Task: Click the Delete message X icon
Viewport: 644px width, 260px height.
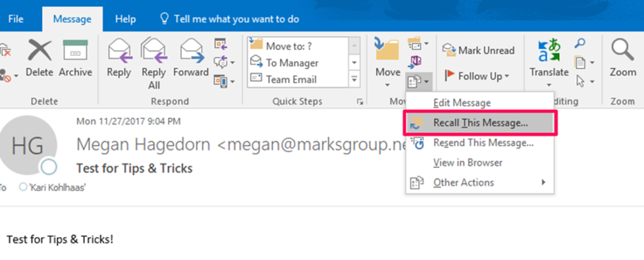Action: point(40,50)
